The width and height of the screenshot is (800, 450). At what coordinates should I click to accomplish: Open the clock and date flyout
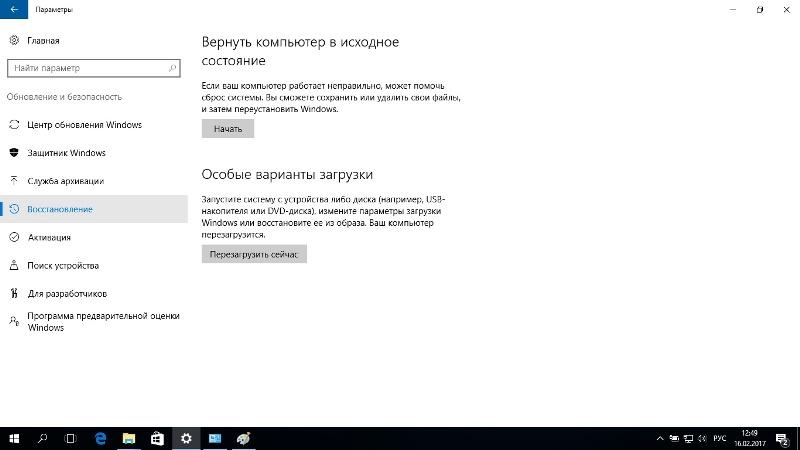coord(749,438)
